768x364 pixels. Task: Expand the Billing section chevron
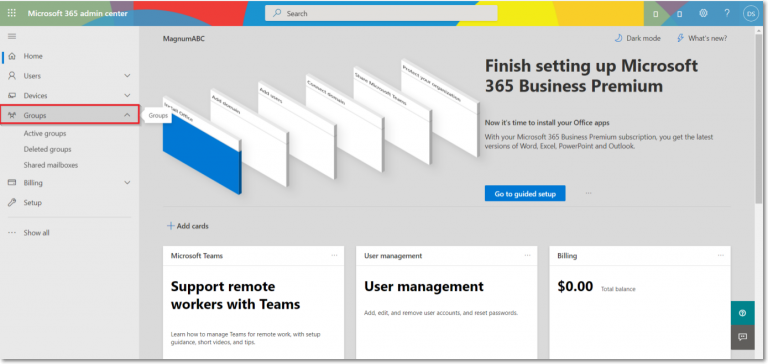click(127, 183)
